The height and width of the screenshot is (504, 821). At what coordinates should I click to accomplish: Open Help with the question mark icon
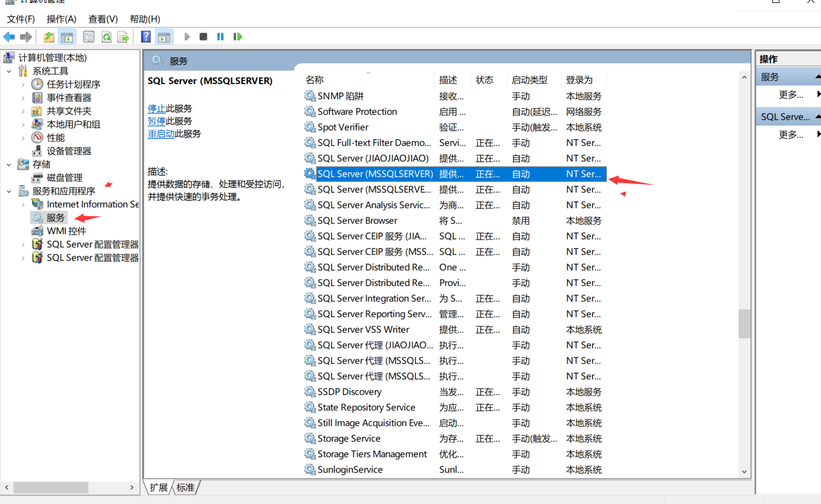[x=146, y=37]
